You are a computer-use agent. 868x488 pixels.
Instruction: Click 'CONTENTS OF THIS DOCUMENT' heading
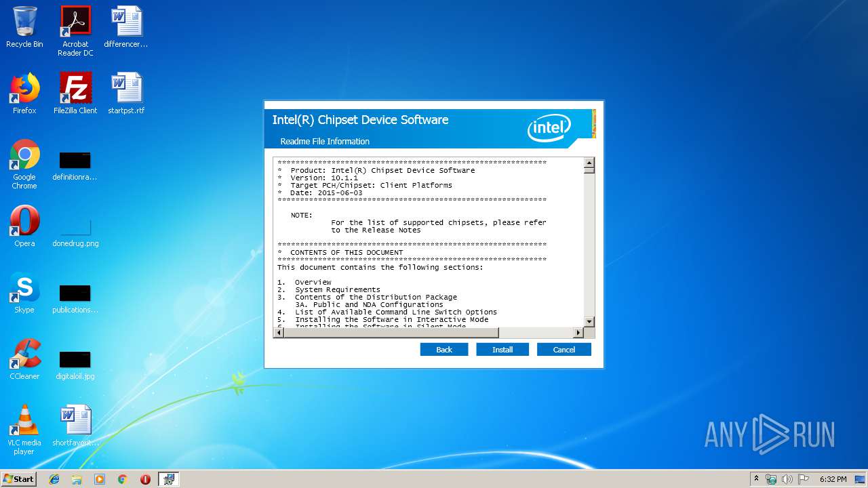tap(347, 252)
